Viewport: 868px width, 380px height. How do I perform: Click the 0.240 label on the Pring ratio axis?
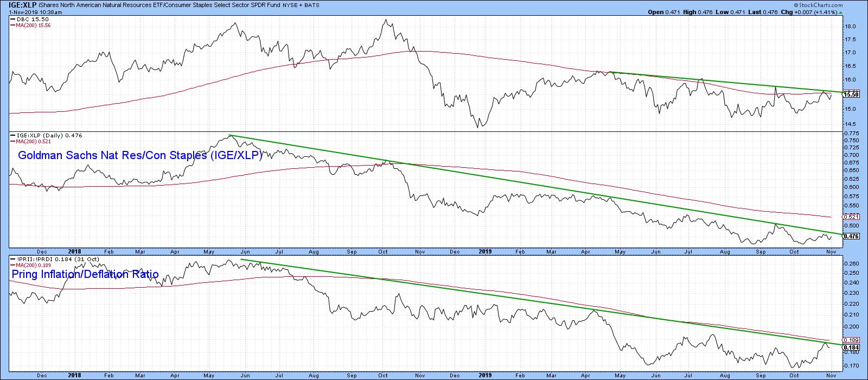pyautogui.click(x=852, y=283)
